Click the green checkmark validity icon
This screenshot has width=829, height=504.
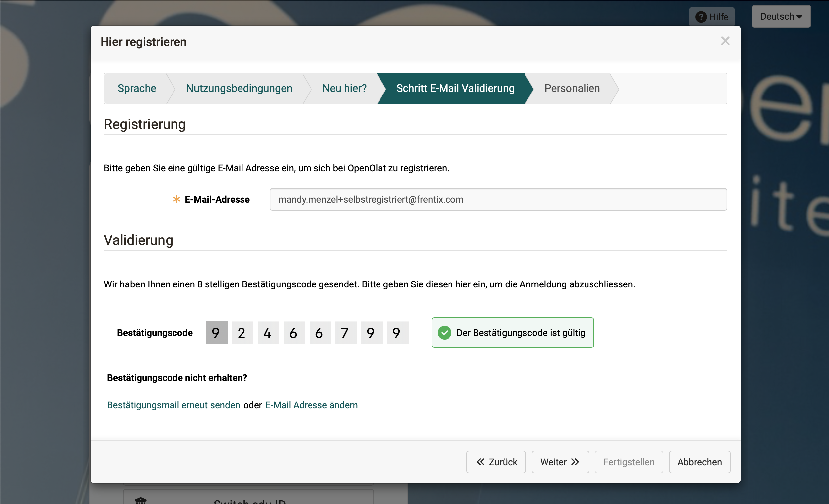(445, 333)
